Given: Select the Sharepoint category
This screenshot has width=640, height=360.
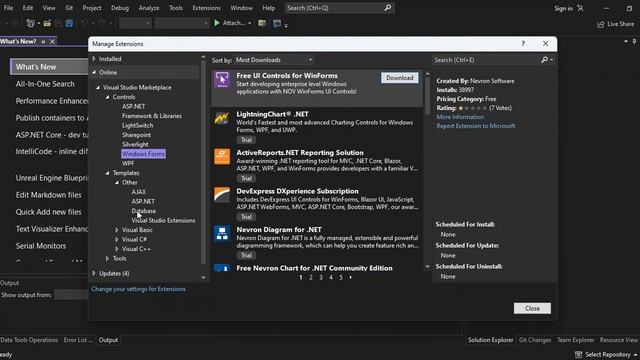Looking at the screenshot, I should pyautogui.click(x=136, y=135).
